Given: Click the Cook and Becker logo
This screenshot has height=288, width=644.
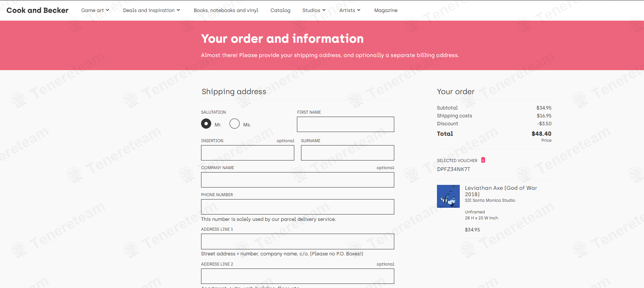Looking at the screenshot, I should click(37, 10).
